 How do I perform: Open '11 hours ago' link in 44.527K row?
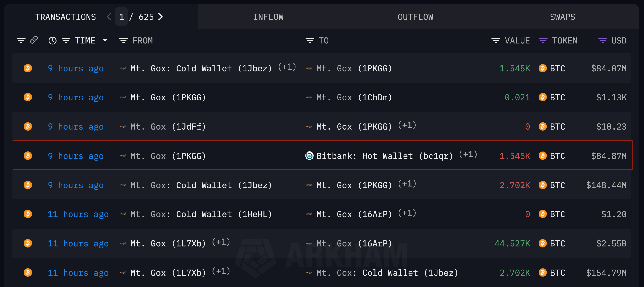(78, 243)
